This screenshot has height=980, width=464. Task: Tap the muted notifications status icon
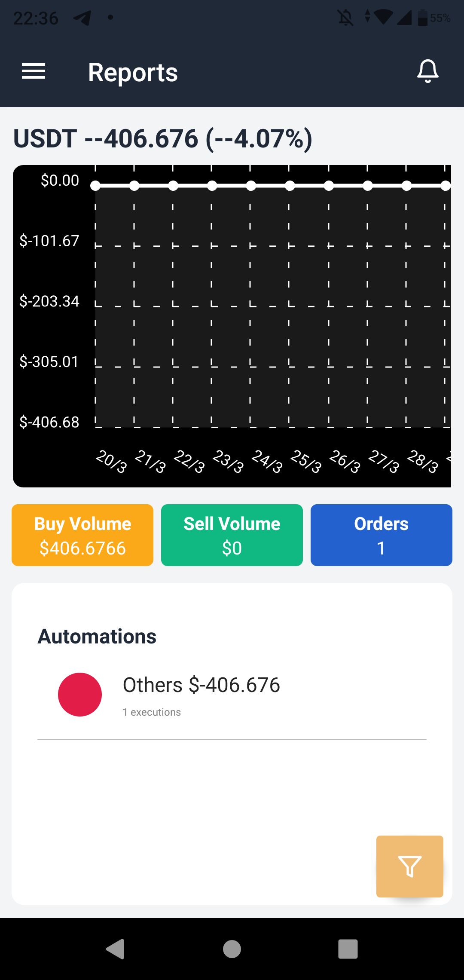coord(345,18)
